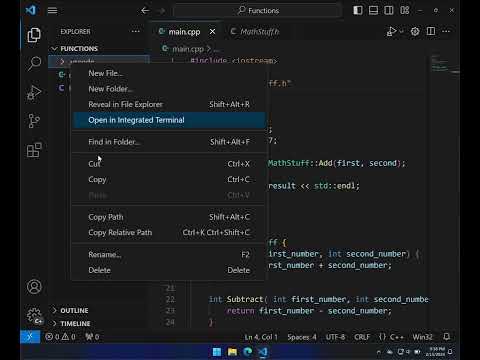Open the Customize Layout icon
480x360 pixels.
point(405,10)
